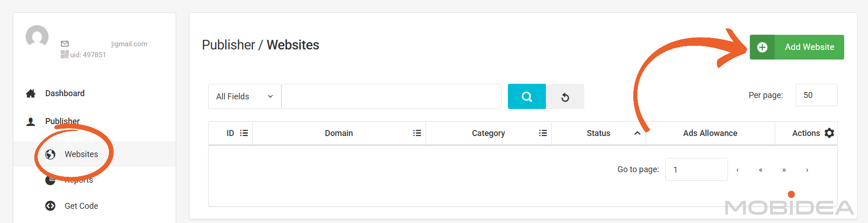
Task: Click the uid: 497851 text
Action: click(x=88, y=55)
